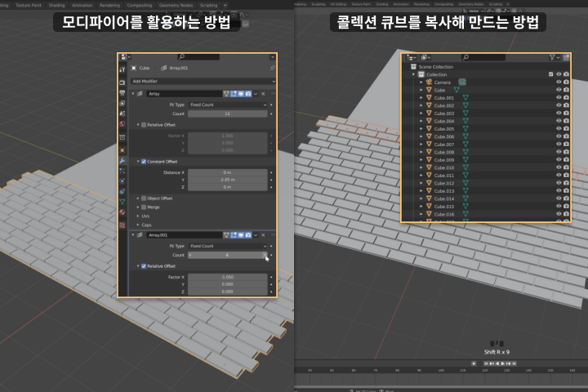Enable the Merge checkbox
This screenshot has width=588, height=392.
[x=144, y=207]
